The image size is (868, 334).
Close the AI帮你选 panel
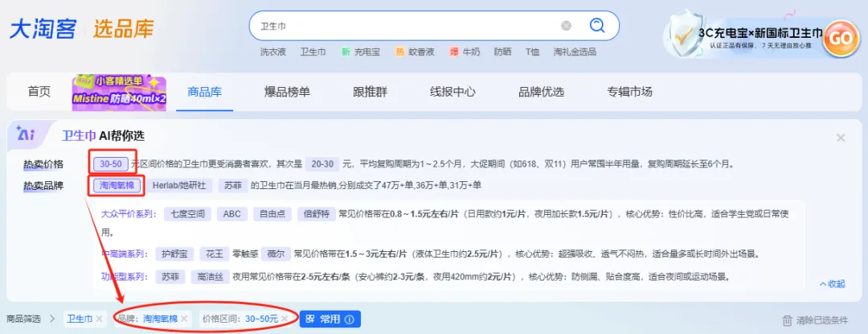coord(841,138)
